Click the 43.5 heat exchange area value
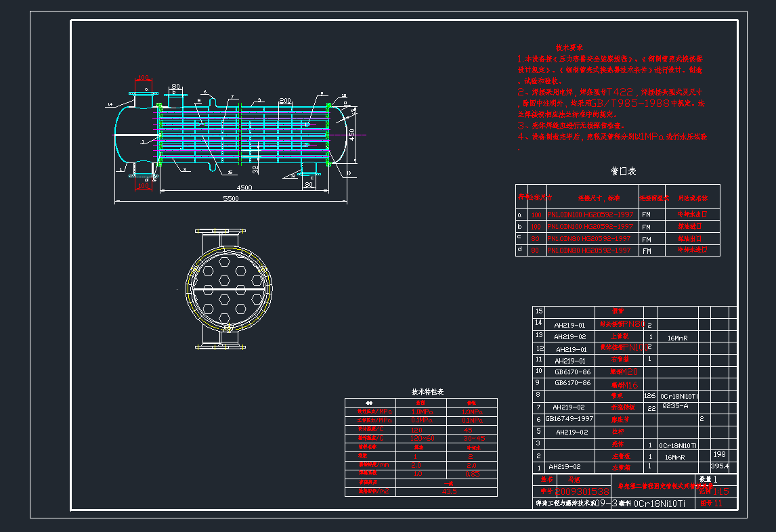This screenshot has width=776, height=532. [x=448, y=491]
